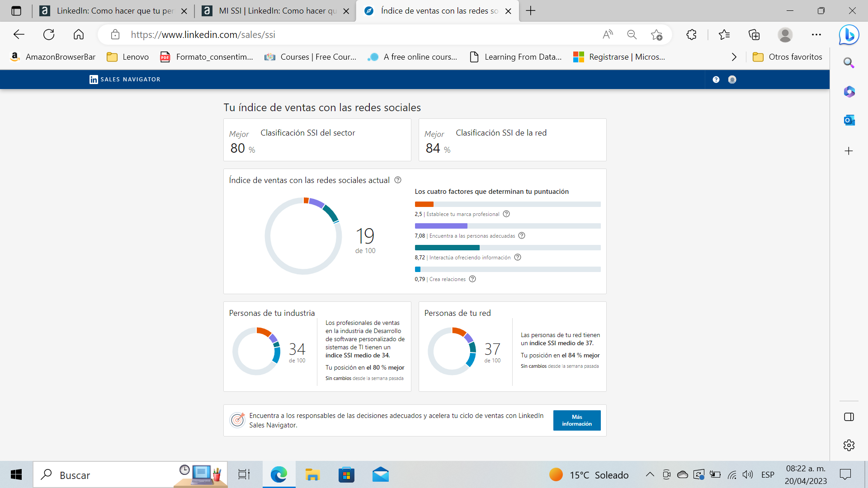Open Mail app from taskbar
Viewport: 868px width, 488px height.
click(381, 474)
